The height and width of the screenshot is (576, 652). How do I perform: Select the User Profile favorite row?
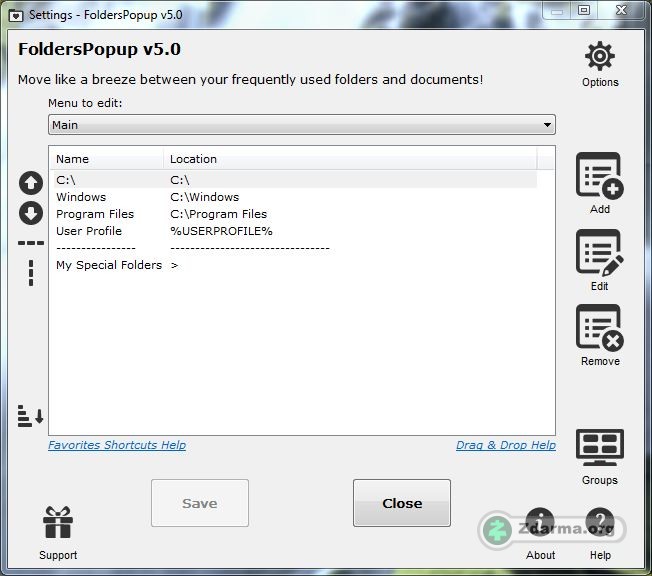pos(294,231)
